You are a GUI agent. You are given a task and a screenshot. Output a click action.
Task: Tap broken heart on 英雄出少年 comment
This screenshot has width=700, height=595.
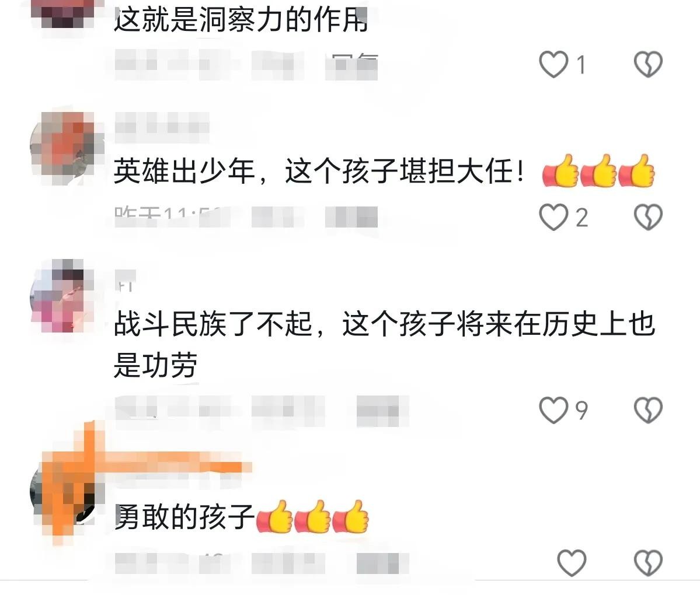[x=648, y=217]
